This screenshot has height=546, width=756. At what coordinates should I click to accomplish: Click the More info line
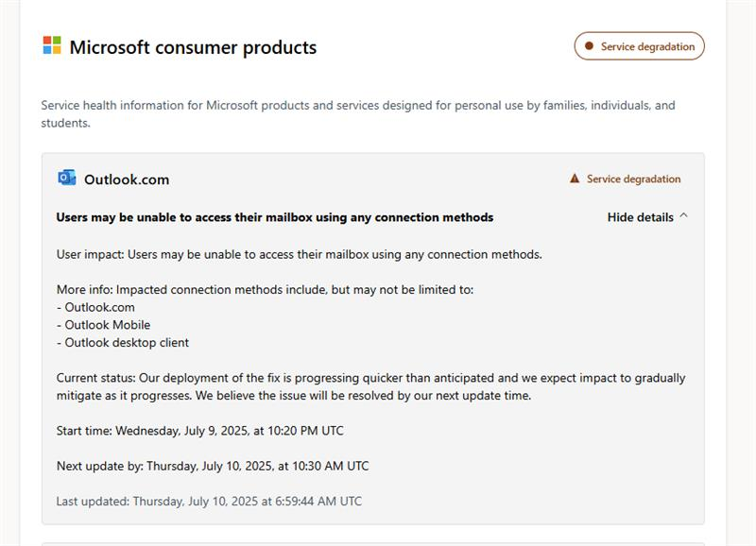265,289
